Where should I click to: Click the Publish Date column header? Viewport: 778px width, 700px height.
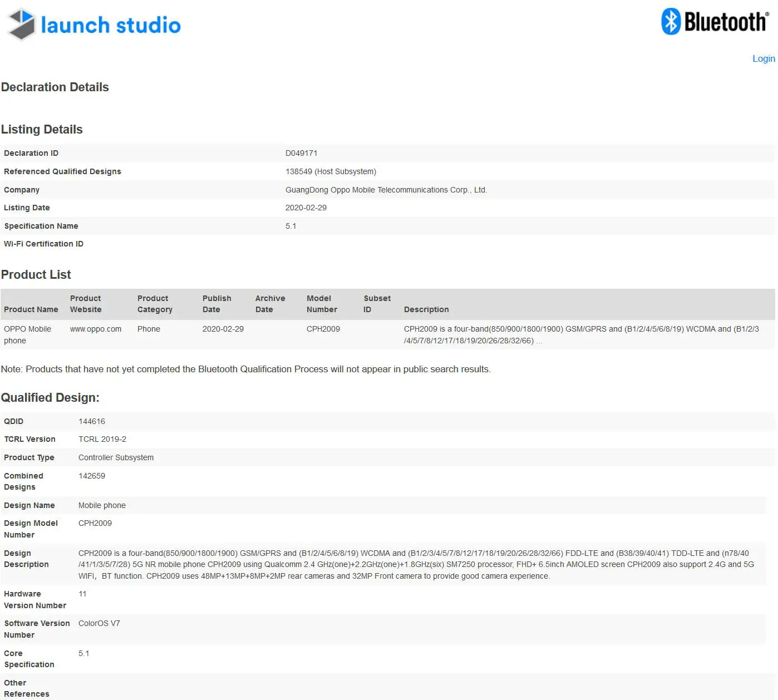coord(217,304)
